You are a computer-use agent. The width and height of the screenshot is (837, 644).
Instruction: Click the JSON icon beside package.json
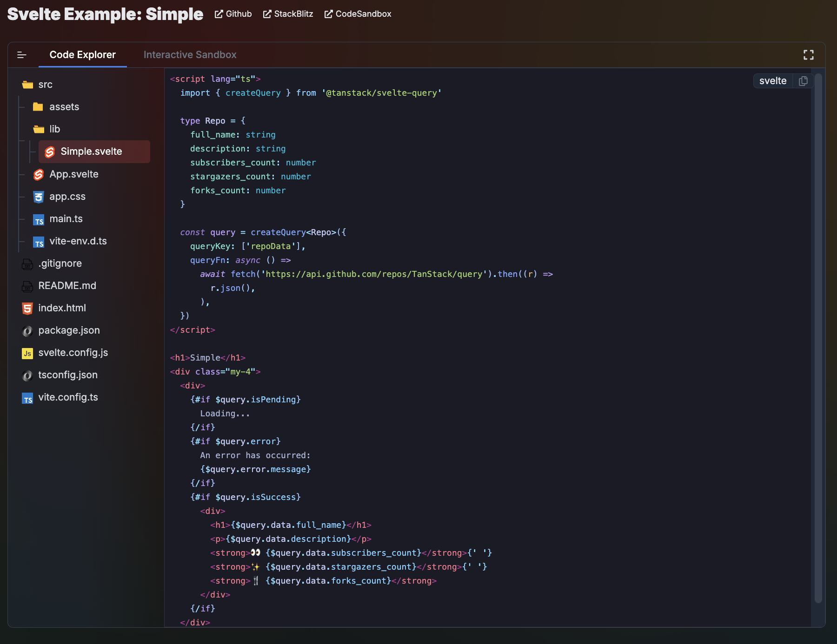tap(27, 331)
